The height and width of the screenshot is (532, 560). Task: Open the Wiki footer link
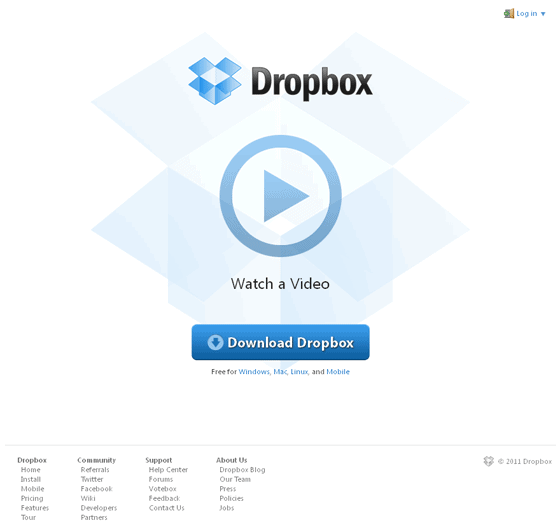pos(88,498)
